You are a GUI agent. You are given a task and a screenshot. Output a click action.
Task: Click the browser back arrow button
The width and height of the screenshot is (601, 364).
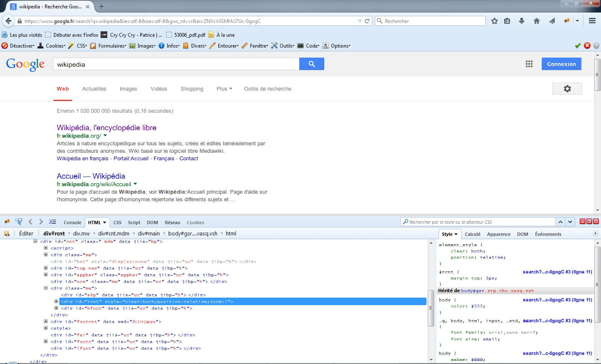[8, 21]
